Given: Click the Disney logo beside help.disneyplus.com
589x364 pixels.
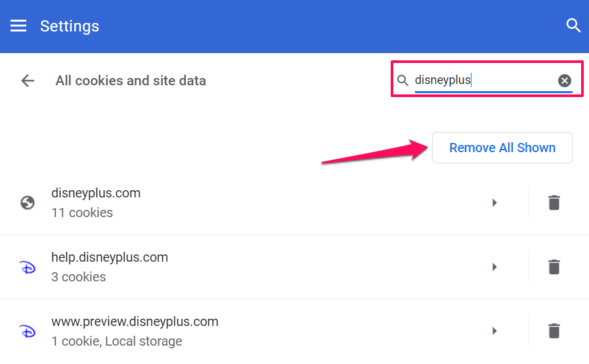Looking at the screenshot, I should click(x=28, y=267).
